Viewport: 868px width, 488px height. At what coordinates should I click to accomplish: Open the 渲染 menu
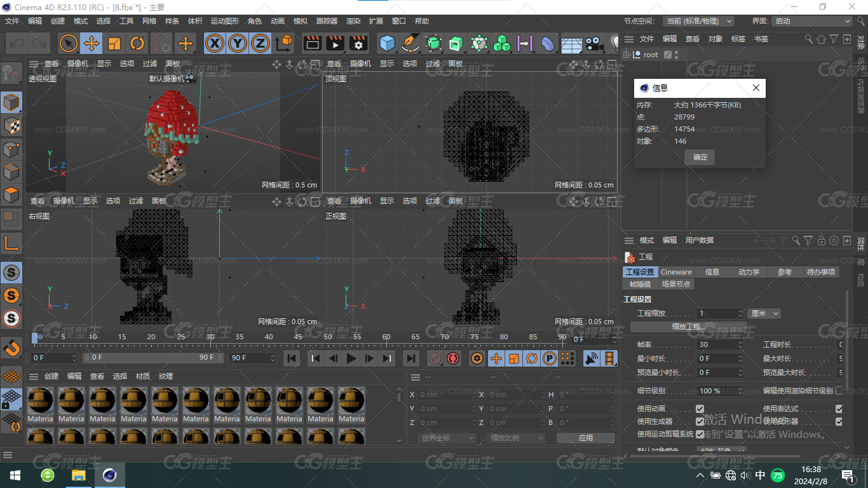(353, 21)
